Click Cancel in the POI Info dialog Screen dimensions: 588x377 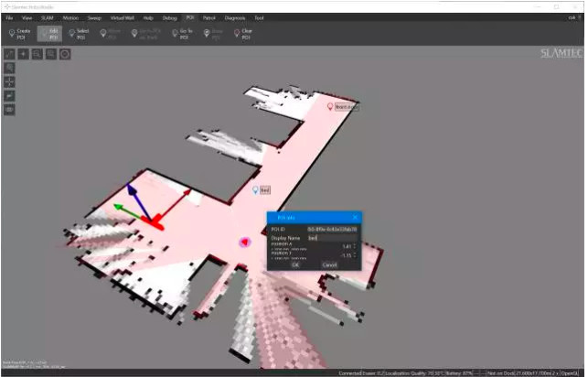coord(329,264)
